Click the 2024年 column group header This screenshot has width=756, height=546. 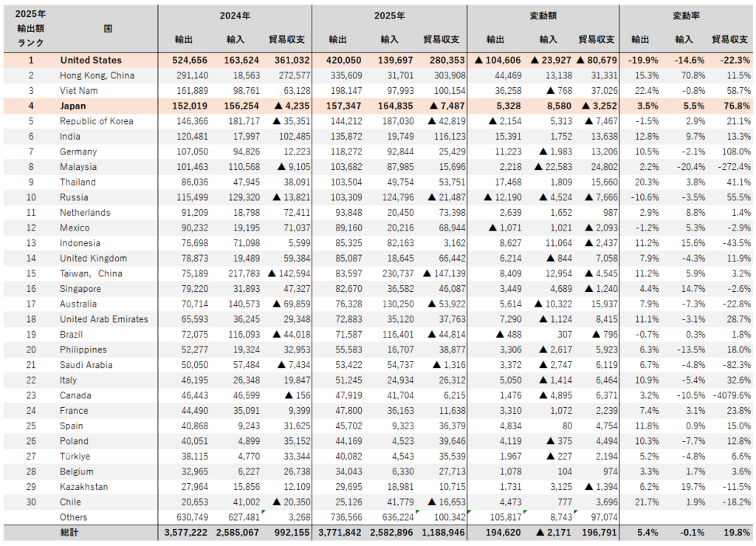pyautogui.click(x=234, y=15)
